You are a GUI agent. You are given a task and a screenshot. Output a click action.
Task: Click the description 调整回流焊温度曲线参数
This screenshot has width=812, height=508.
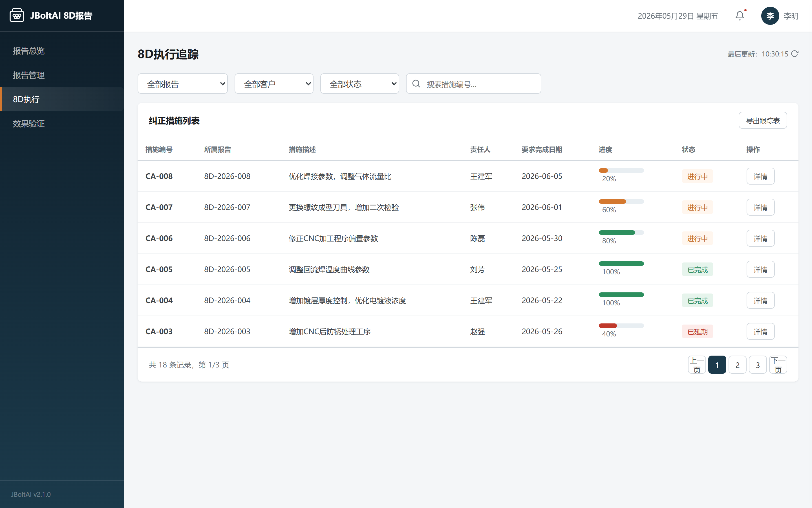pos(329,270)
